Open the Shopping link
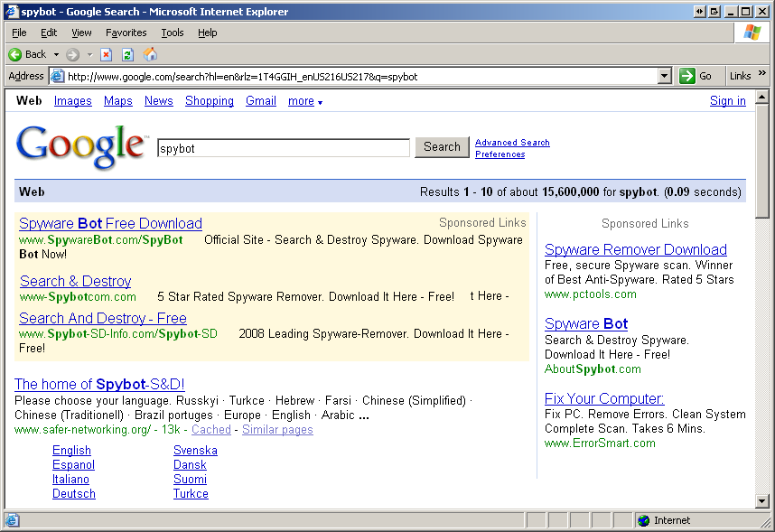This screenshot has height=532, width=775. 210,101
